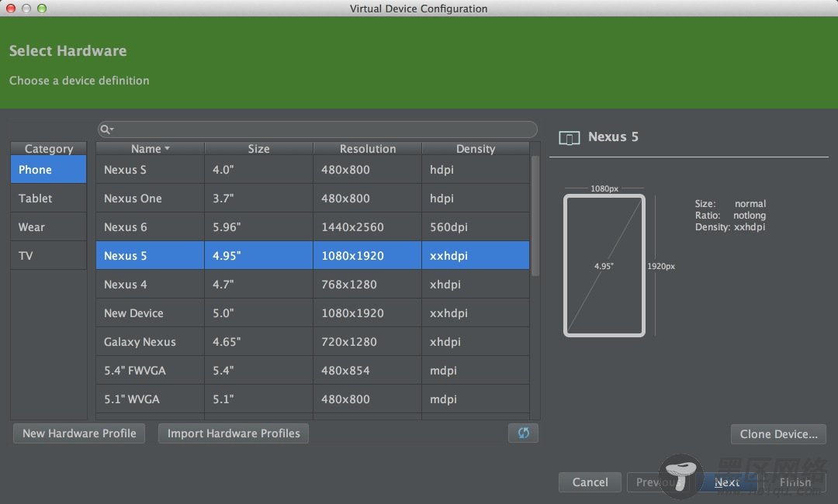Click the refresh device list icon
Image resolution: width=838 pixels, height=504 pixels.
click(x=523, y=433)
